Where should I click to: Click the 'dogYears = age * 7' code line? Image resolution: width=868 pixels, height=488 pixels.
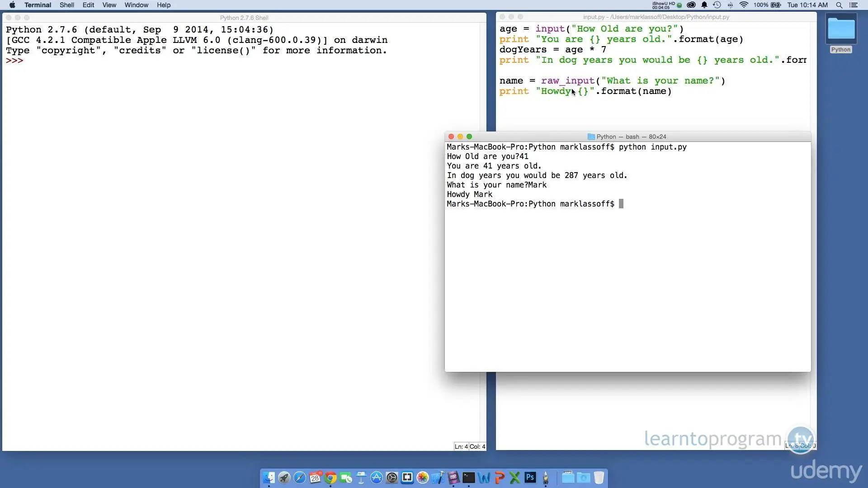[552, 50]
